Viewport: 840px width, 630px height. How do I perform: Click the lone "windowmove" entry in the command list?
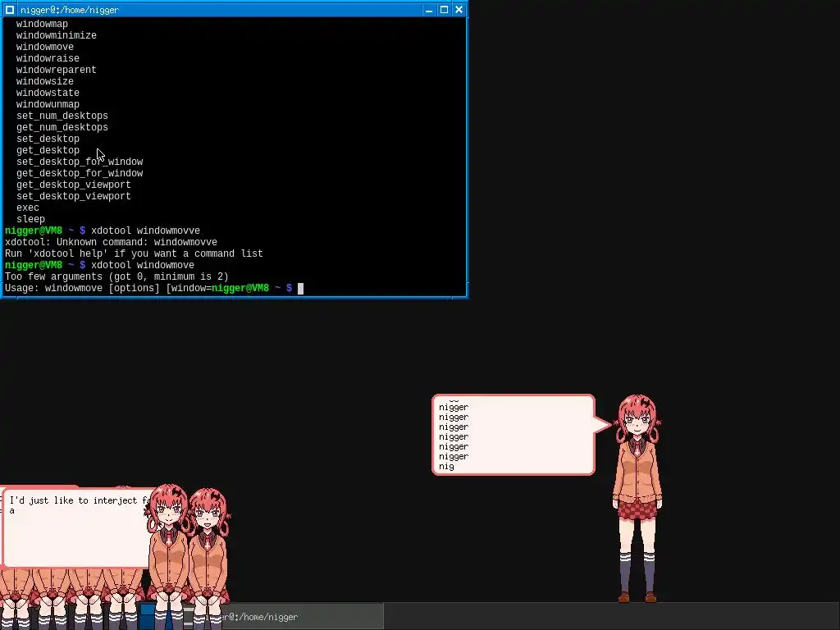[x=45, y=47]
